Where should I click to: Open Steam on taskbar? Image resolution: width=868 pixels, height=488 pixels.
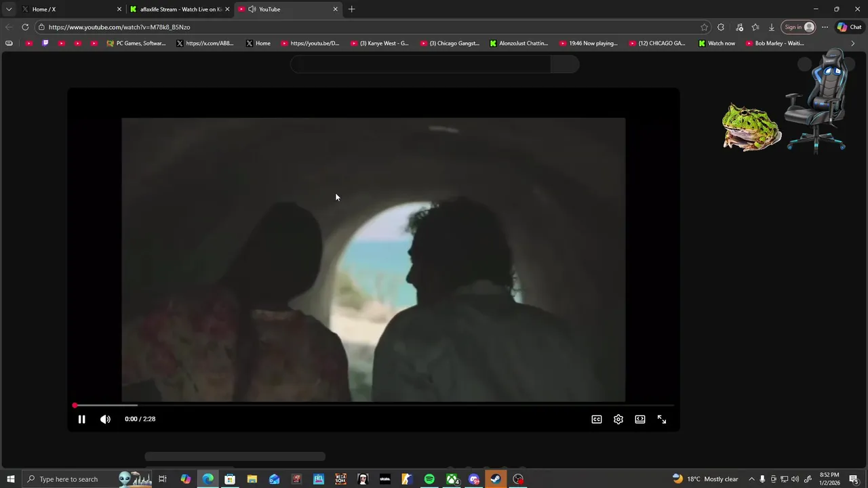click(x=496, y=479)
